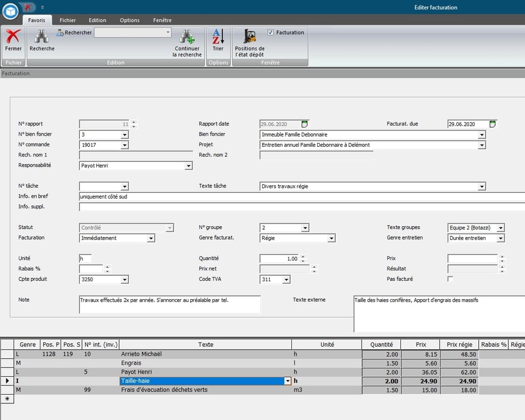Expand N° groupe dropdown
The image size is (525, 420).
[x=305, y=228]
